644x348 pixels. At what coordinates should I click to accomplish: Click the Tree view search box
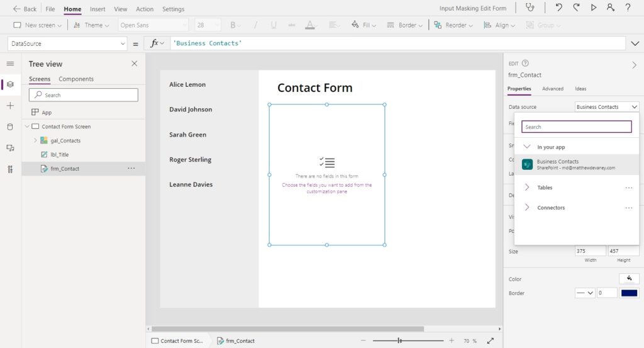(84, 95)
